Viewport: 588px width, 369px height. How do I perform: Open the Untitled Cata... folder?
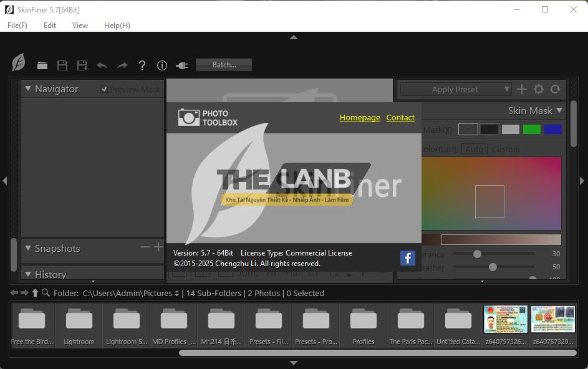click(458, 325)
